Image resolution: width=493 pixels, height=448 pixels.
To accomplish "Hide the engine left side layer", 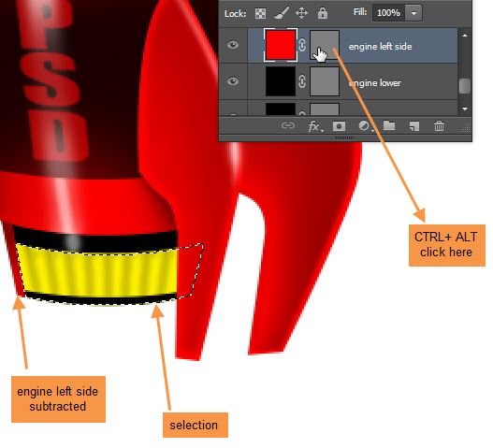I will pyautogui.click(x=233, y=45).
